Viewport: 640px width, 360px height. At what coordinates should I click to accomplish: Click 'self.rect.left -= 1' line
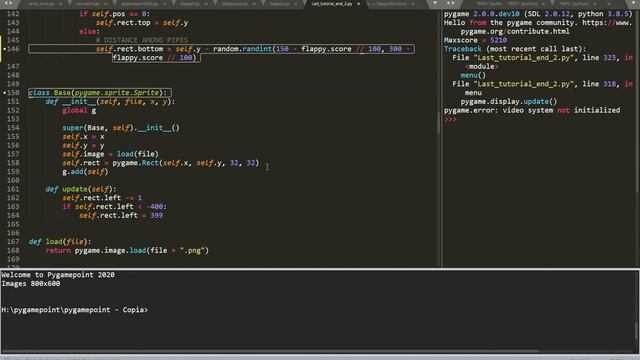(102, 198)
